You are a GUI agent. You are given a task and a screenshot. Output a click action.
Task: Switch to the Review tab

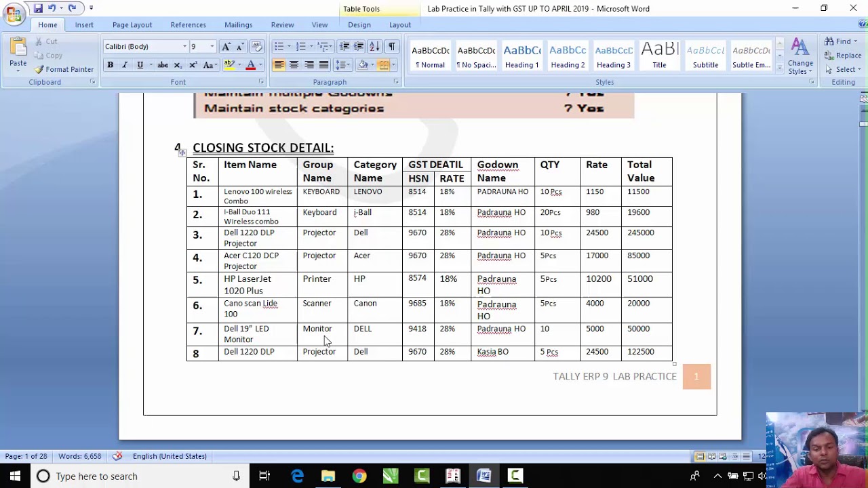coord(282,25)
